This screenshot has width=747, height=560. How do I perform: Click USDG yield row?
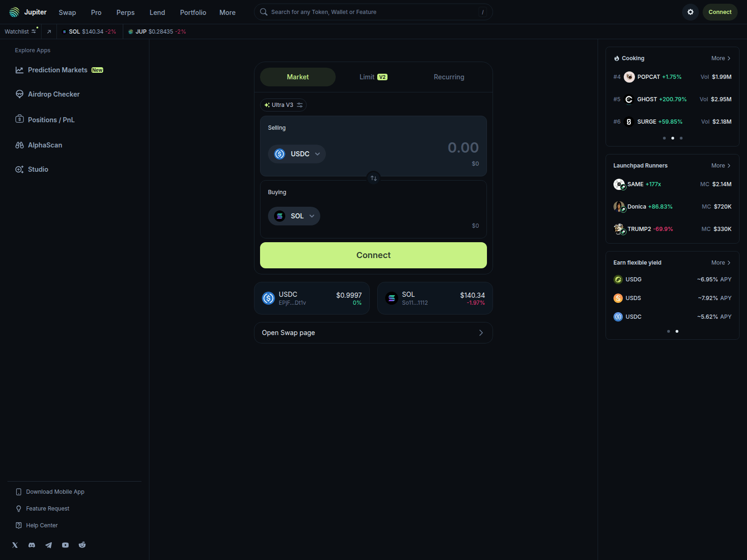672,280
